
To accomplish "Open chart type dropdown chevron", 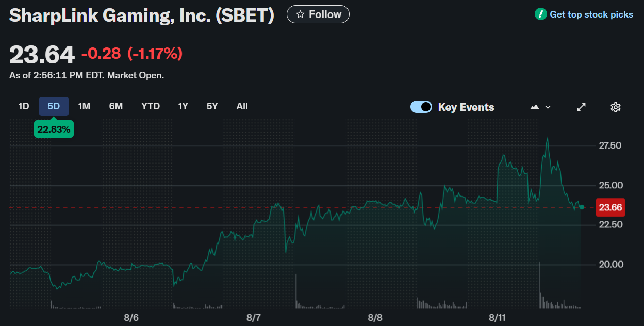I will click(548, 107).
